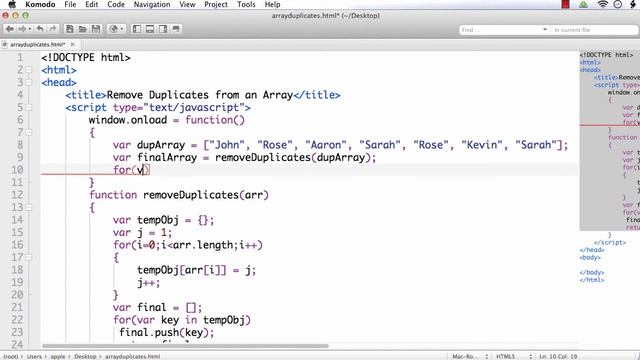
Task: Collapse the fold marker at line 2
Action: pyautogui.click(x=29, y=70)
